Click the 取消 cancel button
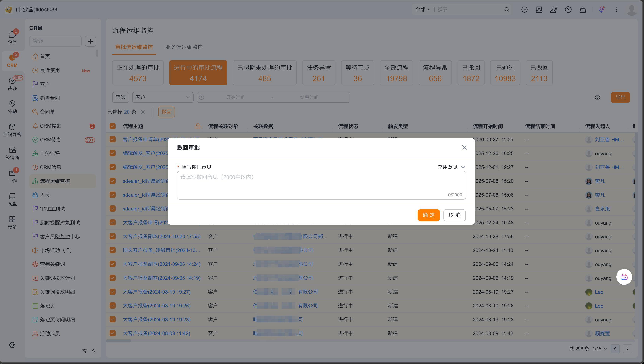The width and height of the screenshot is (644, 364). coord(454,215)
